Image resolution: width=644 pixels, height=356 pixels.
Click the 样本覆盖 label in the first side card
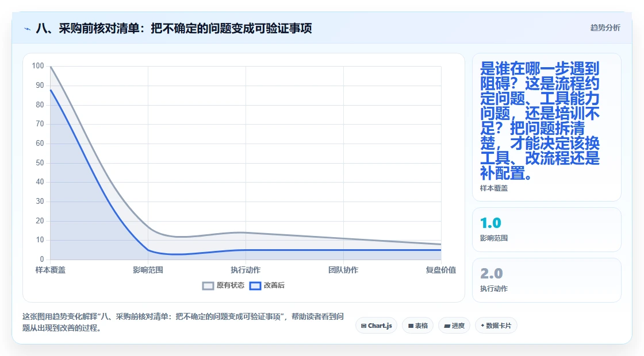coord(494,188)
